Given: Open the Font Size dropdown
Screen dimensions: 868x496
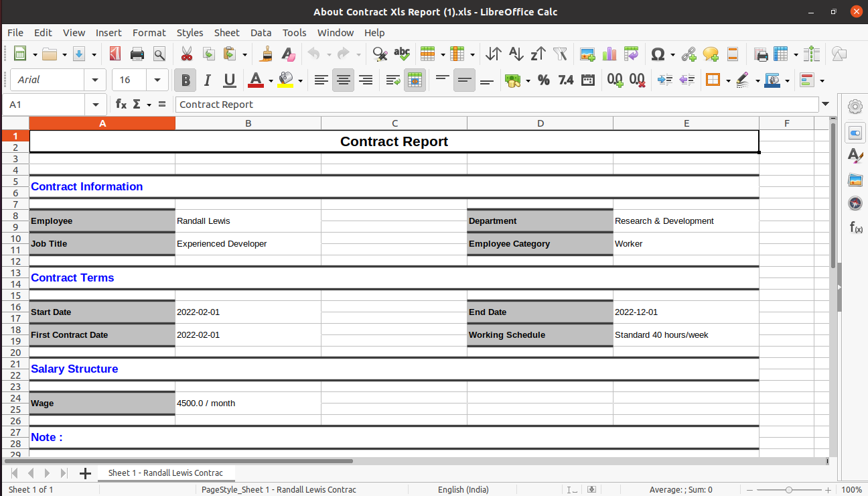Looking at the screenshot, I should click(157, 80).
